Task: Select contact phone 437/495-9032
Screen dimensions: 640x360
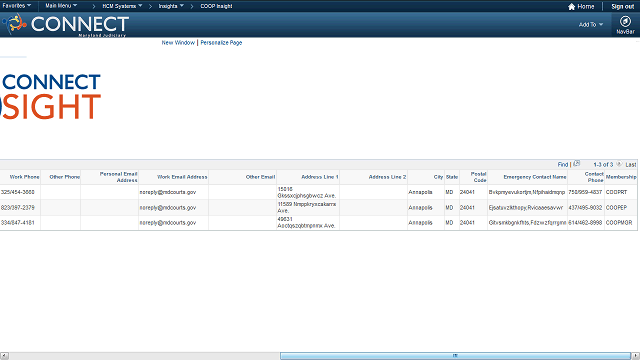Action: pyautogui.click(x=585, y=207)
